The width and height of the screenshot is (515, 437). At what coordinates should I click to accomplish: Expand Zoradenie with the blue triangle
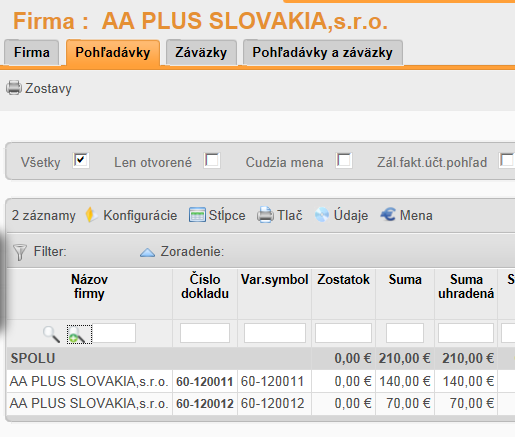pos(147,252)
